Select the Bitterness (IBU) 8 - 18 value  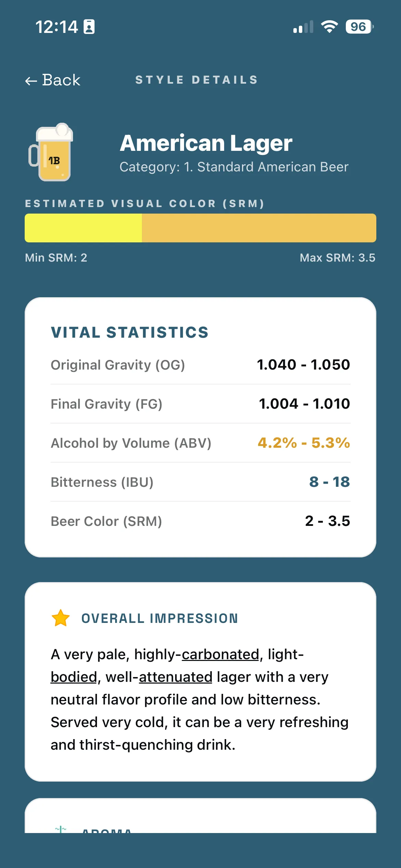pos(329,482)
